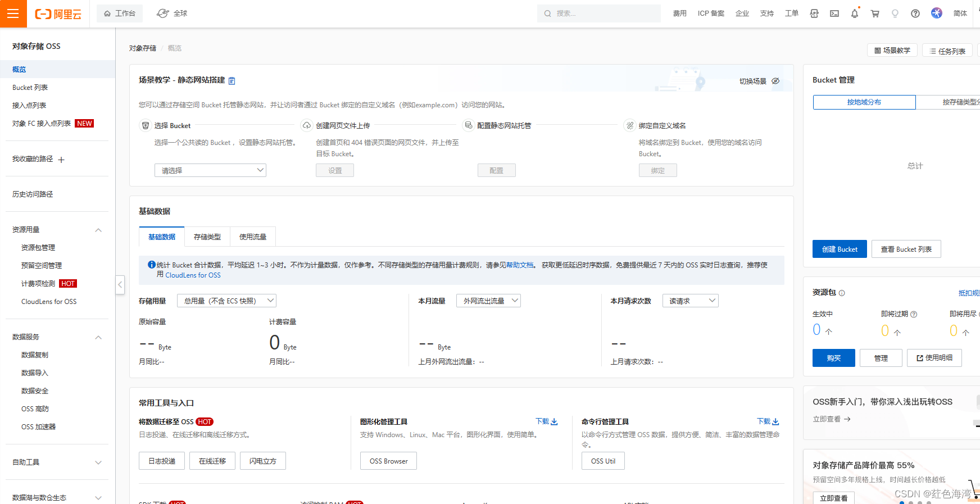Collapse the 数据服务 sidebar section
Image resolution: width=980 pixels, height=504 pixels.
[x=98, y=337]
